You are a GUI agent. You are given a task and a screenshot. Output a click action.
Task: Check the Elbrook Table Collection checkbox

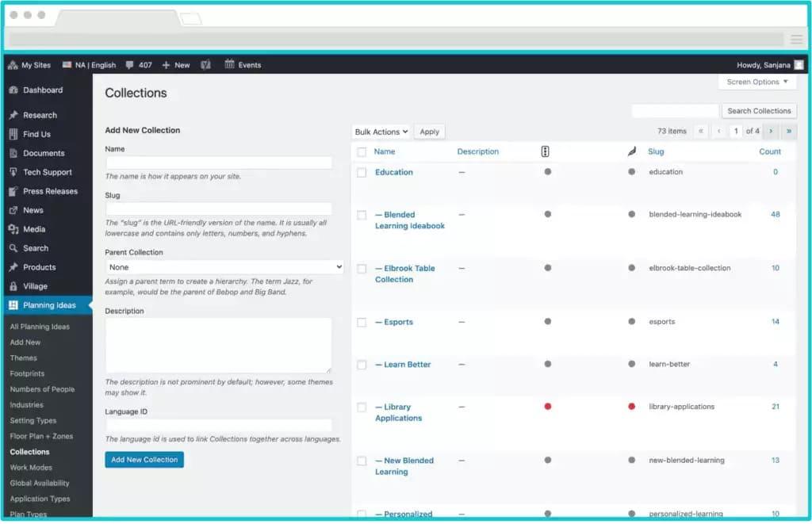pos(362,269)
